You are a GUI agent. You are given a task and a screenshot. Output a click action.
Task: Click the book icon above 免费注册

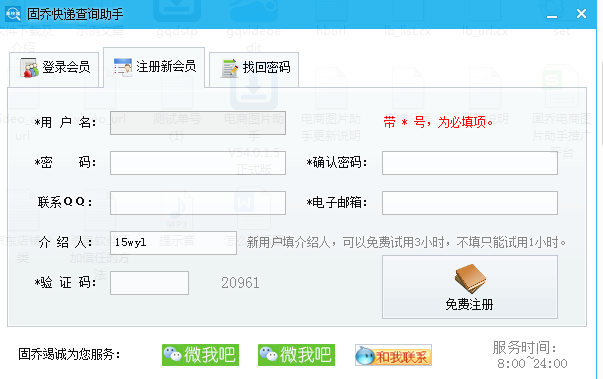470,279
